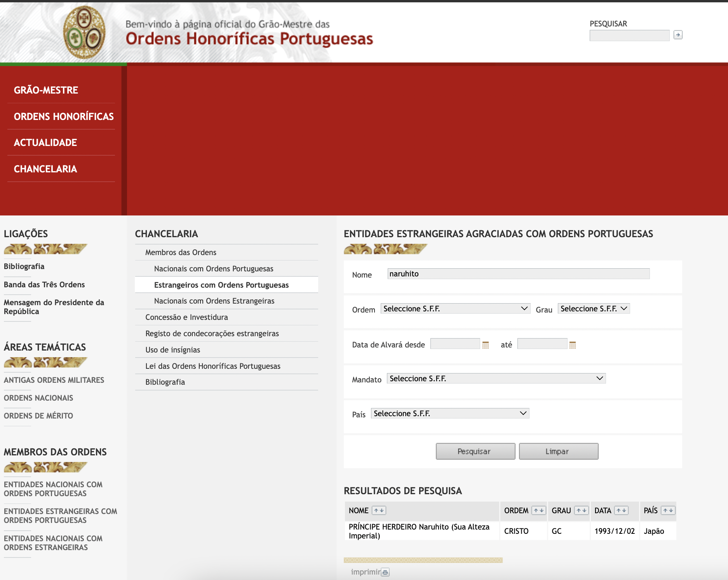Click the search arrow icon beside PESQUISAR
This screenshot has height=580, width=728.
click(678, 35)
